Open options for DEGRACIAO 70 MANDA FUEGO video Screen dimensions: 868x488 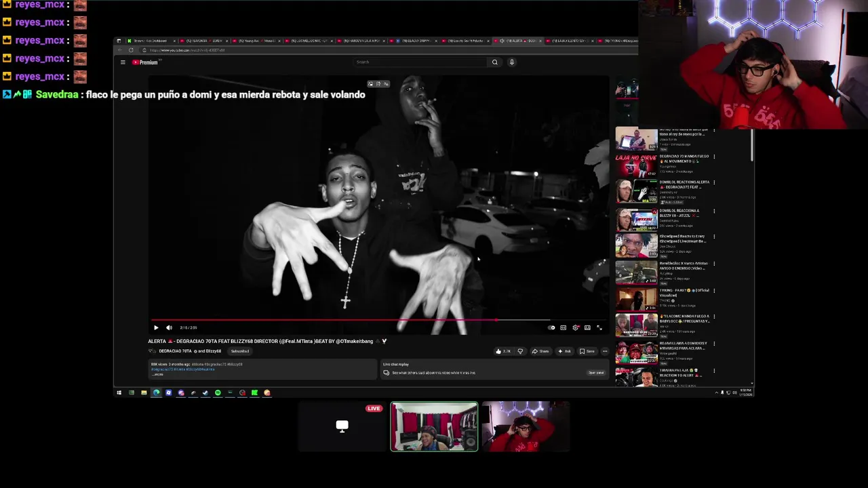tap(714, 157)
